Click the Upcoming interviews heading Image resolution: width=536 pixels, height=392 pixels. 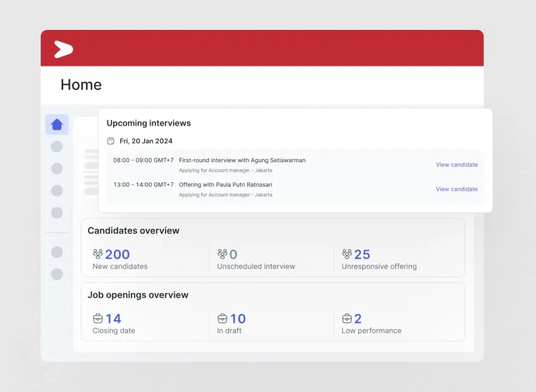click(x=149, y=123)
